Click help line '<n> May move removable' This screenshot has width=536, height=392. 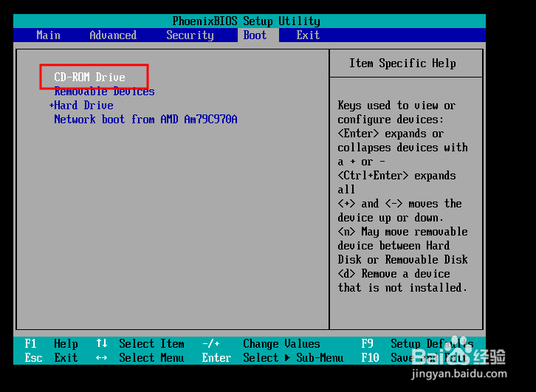coord(402,232)
